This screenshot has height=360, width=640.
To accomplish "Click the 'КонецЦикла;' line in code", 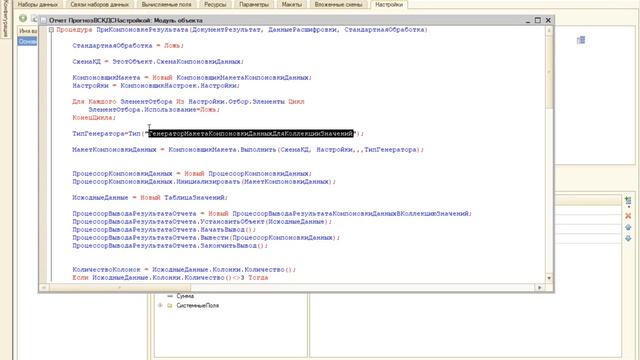I will (94, 118).
